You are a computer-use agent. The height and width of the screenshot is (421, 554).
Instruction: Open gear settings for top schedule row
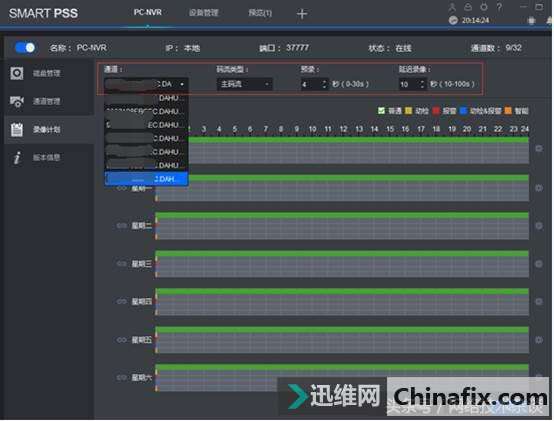click(539, 149)
